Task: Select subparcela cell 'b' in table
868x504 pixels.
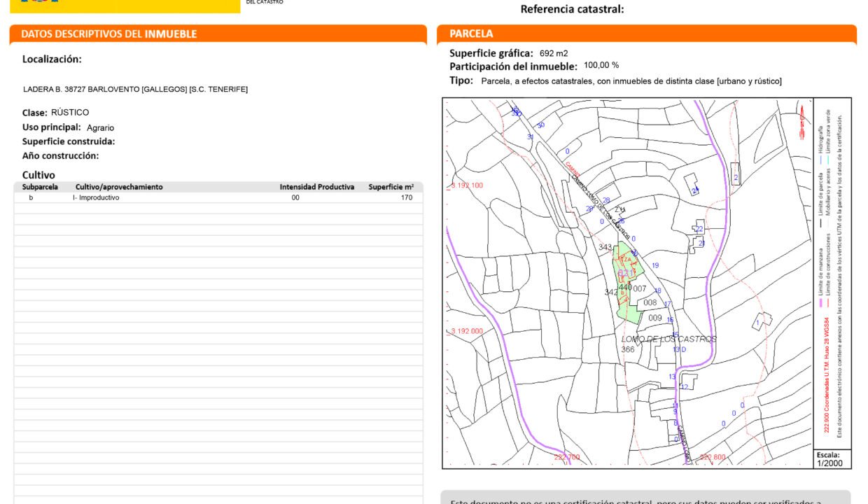Action: pos(31,198)
